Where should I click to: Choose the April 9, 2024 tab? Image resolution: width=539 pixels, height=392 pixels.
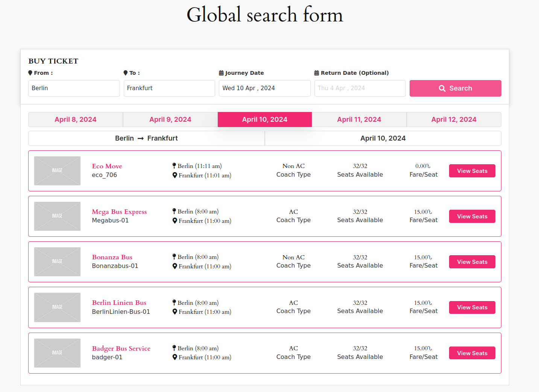170,120
